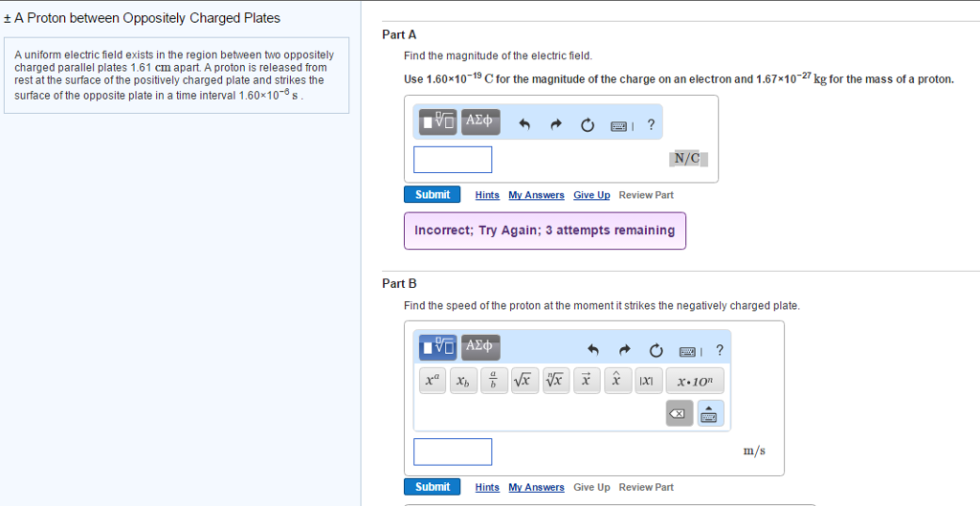The height and width of the screenshot is (506, 980).
Task: Reset the Part A answer with the circular arrow
Action: [x=588, y=124]
